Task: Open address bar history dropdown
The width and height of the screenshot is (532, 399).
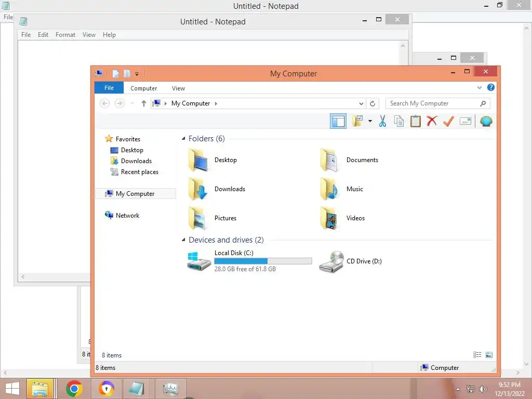Action: (x=361, y=104)
